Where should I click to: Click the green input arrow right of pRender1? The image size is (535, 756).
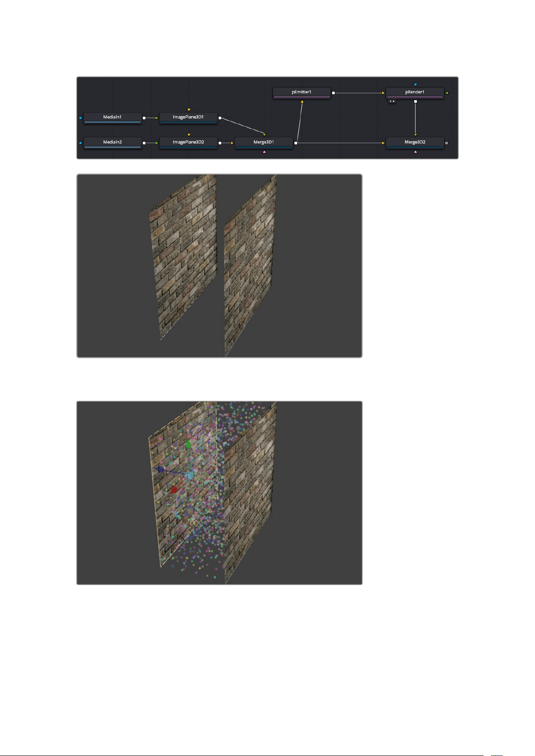coord(447,93)
